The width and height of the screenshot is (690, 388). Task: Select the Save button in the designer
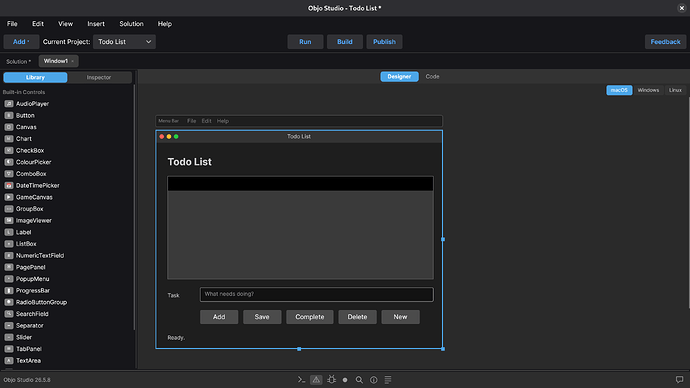coord(262,317)
